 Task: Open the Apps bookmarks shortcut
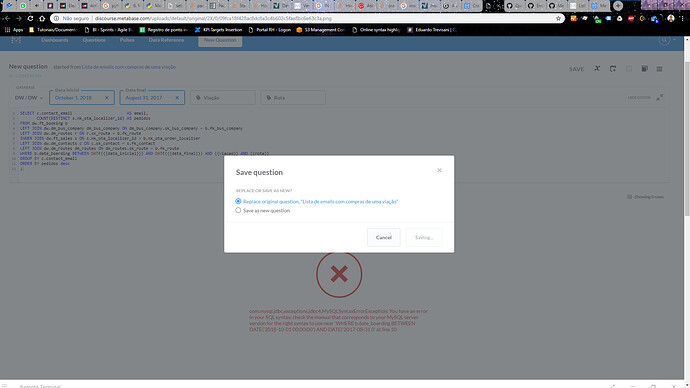click(x=14, y=30)
